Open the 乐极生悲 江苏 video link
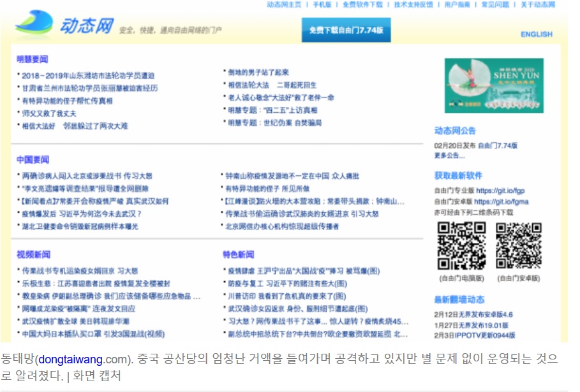The width and height of the screenshot is (580, 392). (96, 284)
